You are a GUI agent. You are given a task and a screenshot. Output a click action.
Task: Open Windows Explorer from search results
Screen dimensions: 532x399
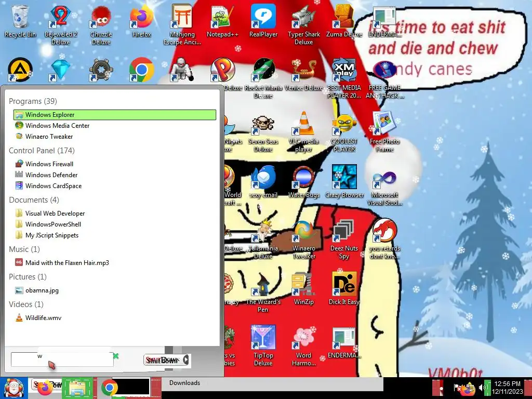(115, 115)
